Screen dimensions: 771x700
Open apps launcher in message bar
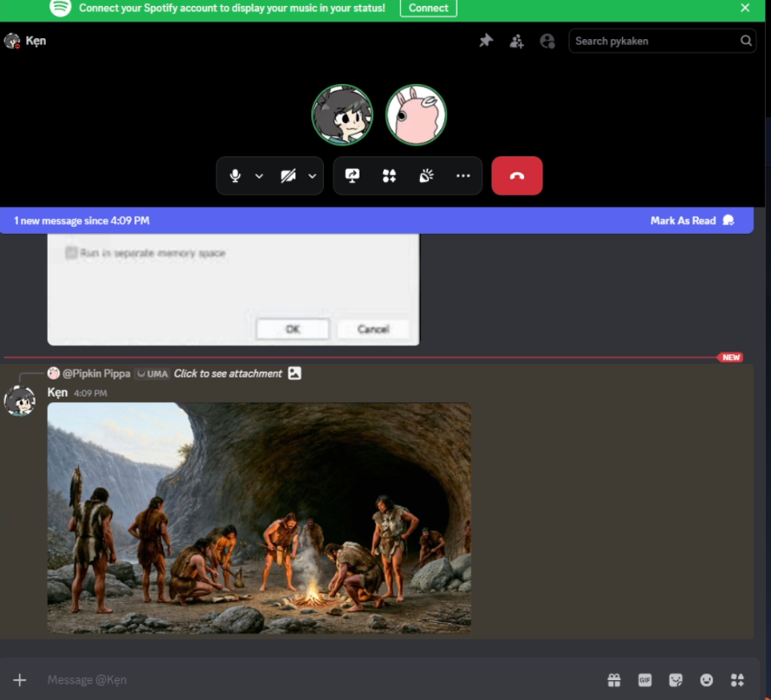tap(737, 680)
